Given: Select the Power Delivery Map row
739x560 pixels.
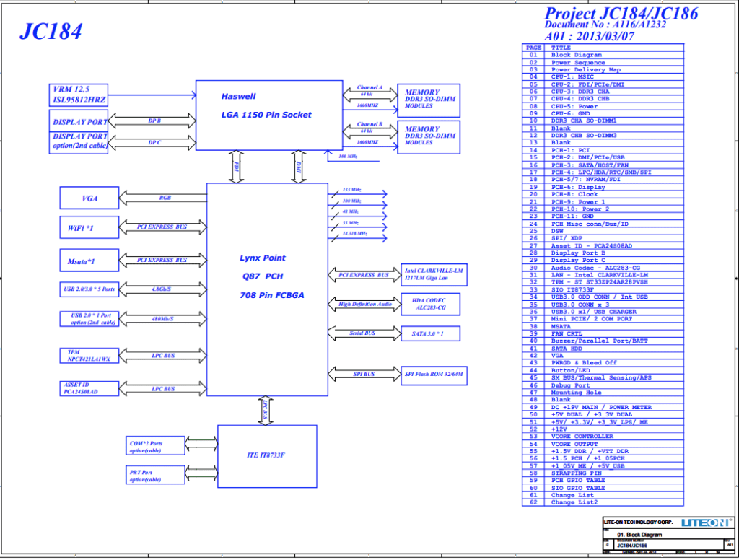Looking at the screenshot, I should (603, 70).
